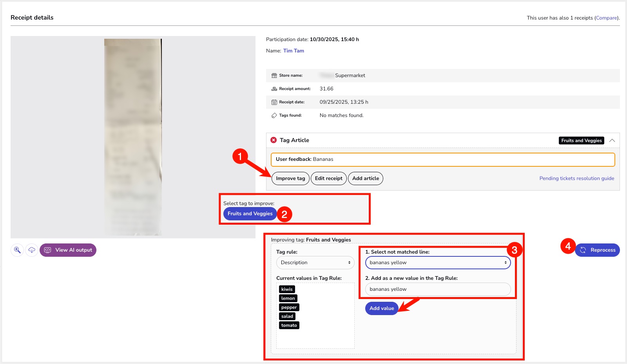Viewport: 627px width, 364px height.
Task: Select the Fruits and Veggies tag to improve
Action: (250, 214)
